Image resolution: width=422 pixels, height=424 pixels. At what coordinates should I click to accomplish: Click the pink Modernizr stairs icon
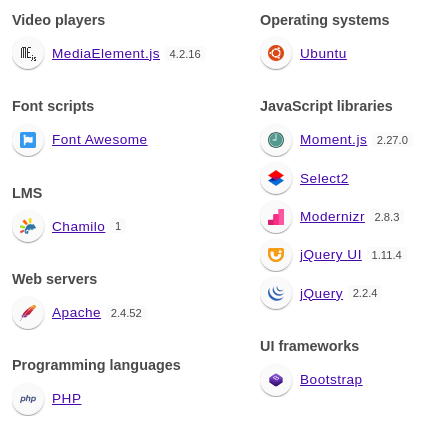click(276, 217)
